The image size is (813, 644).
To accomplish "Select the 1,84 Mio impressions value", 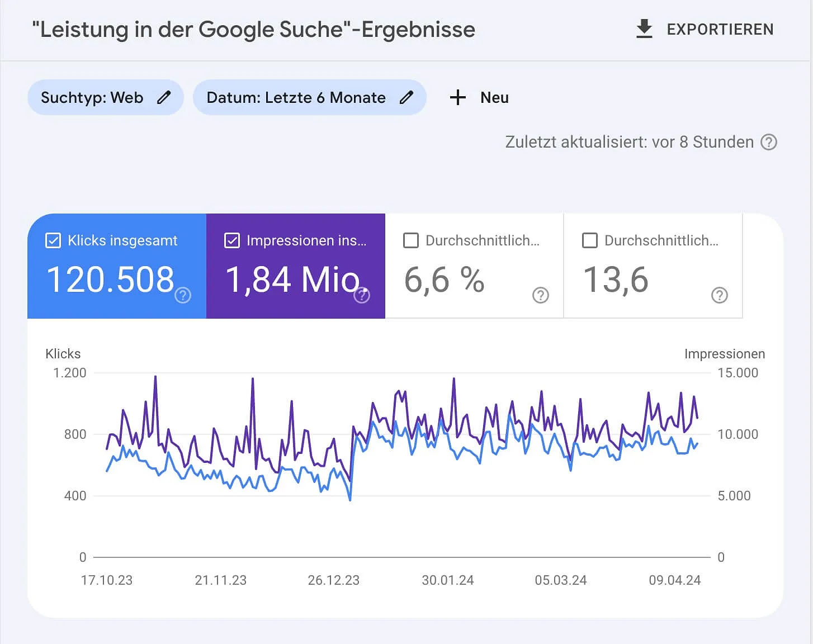I will tap(292, 280).
